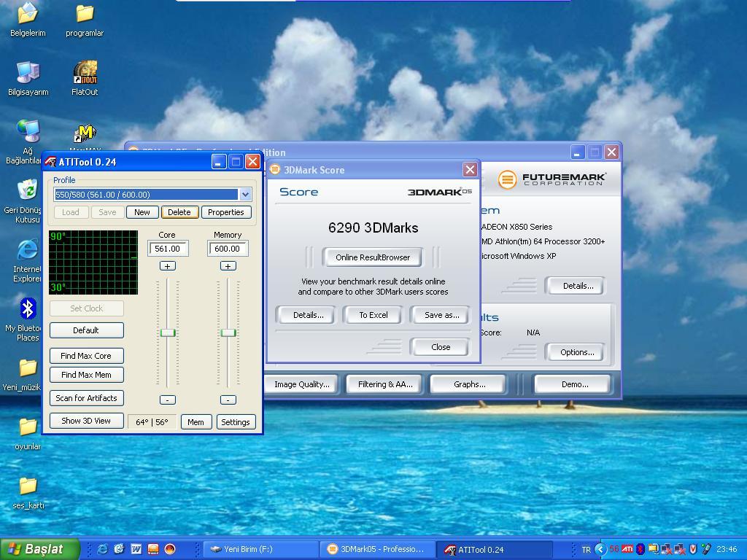This screenshot has width=747, height=560.
Task: Click the 3DMark Score dialog title icon
Action: pos(275,169)
